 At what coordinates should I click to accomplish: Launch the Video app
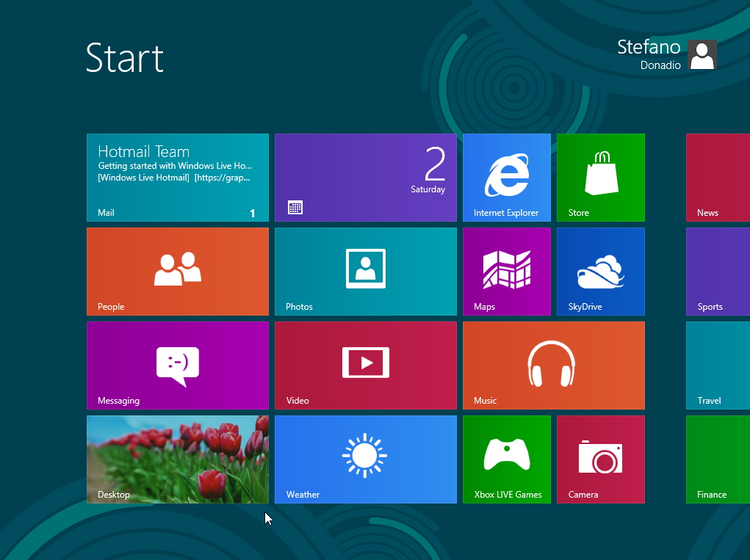click(365, 365)
